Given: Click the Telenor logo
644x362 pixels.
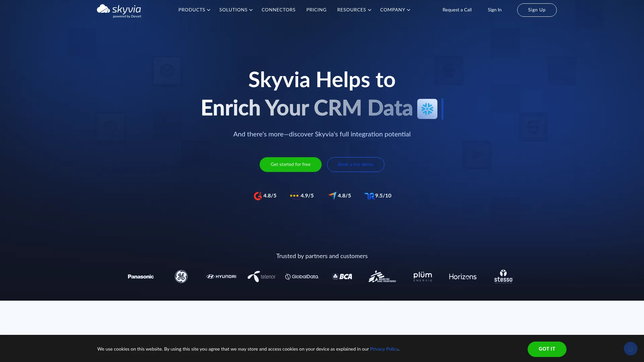Looking at the screenshot, I should (262, 277).
